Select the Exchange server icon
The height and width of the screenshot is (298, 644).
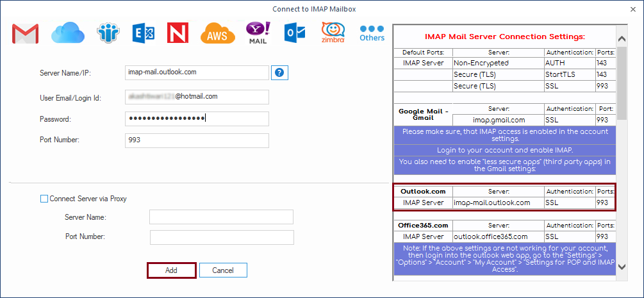(x=144, y=33)
